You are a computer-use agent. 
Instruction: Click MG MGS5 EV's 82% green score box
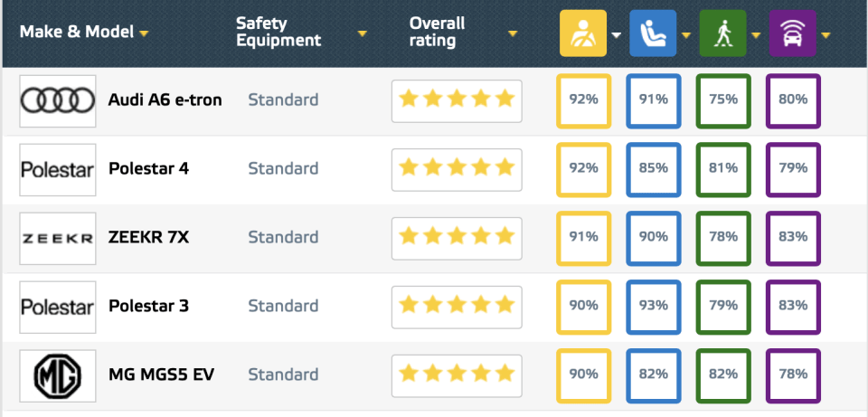pyautogui.click(x=723, y=374)
